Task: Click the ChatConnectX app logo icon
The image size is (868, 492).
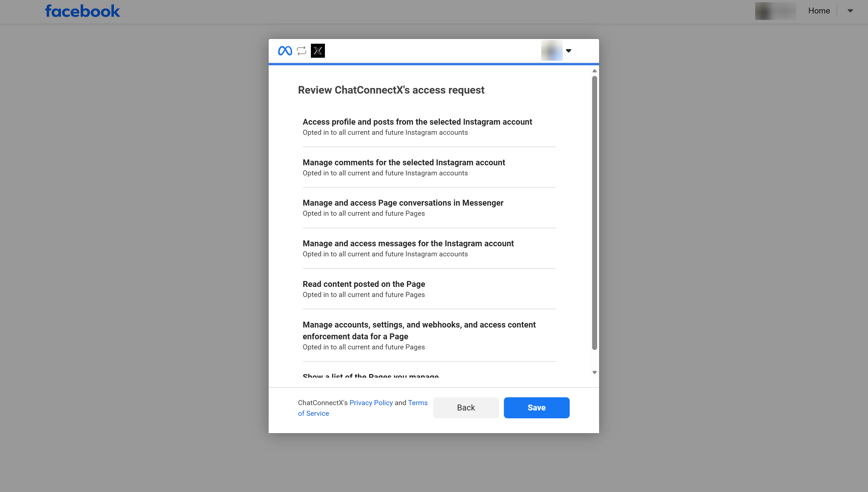Action: (x=317, y=51)
